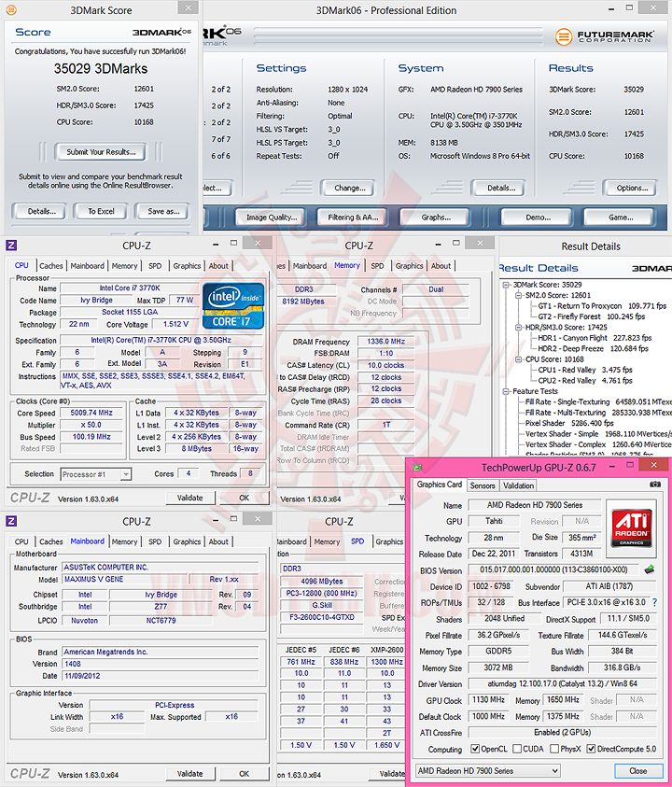Click the Demo button in 3DMark06
The height and width of the screenshot is (787, 672).
click(x=538, y=218)
